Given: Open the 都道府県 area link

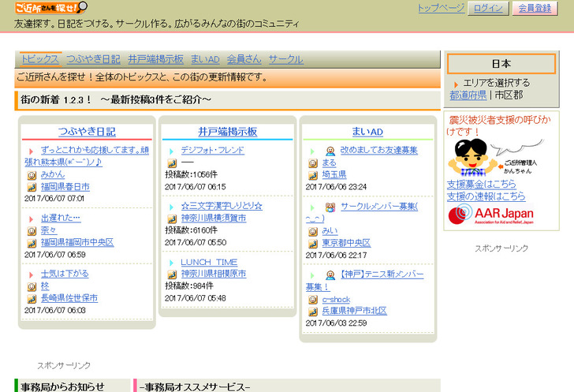Looking at the screenshot, I should click(468, 95).
